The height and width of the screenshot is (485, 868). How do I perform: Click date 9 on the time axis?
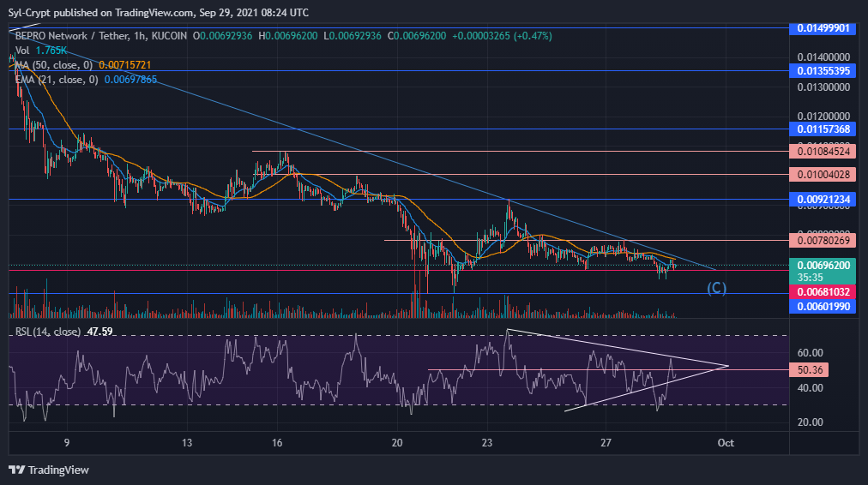[67, 443]
